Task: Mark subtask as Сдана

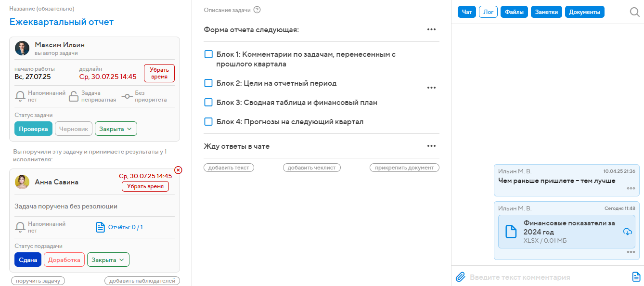Action: coord(28,260)
